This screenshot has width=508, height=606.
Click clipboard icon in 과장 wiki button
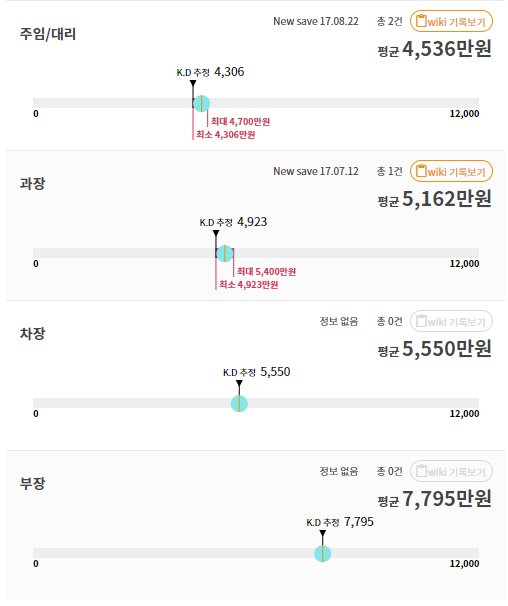pos(421,171)
